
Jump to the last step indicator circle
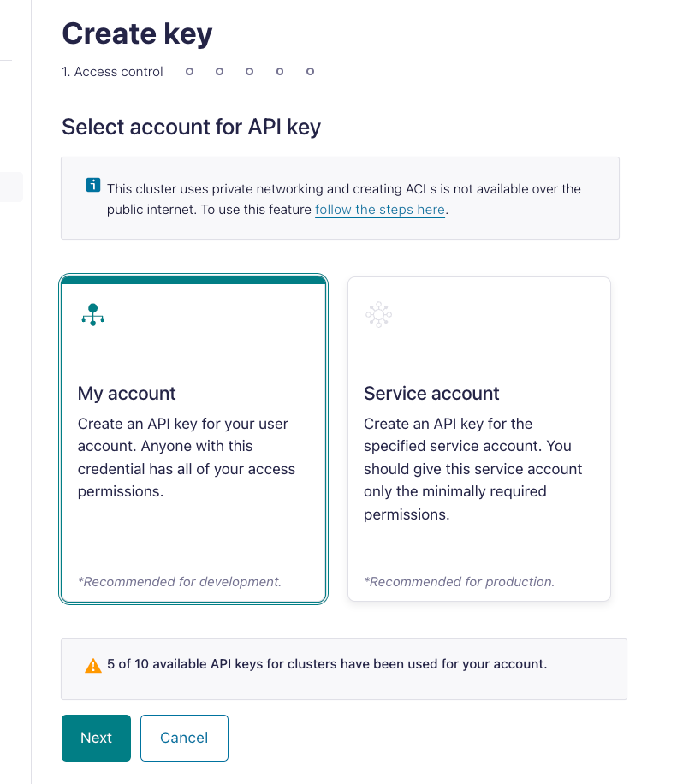310,72
